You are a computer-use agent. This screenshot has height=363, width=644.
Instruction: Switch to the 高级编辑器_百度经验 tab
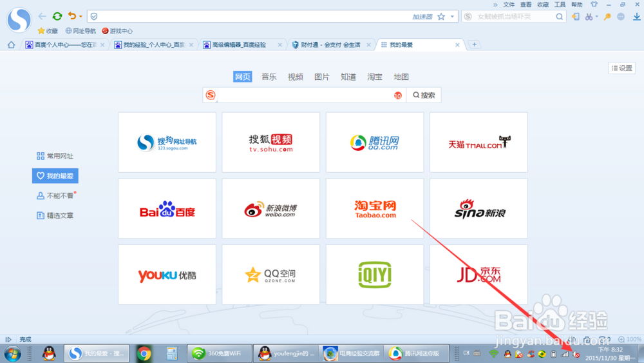point(242,44)
